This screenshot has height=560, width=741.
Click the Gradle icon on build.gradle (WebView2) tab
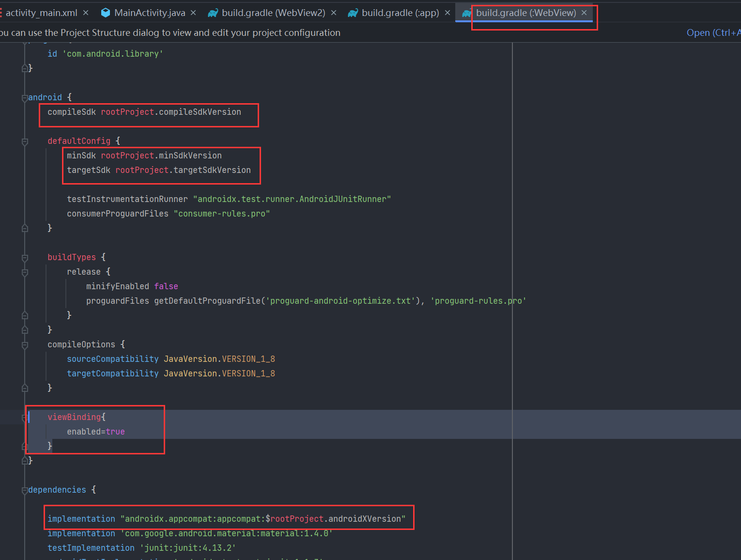(212, 13)
